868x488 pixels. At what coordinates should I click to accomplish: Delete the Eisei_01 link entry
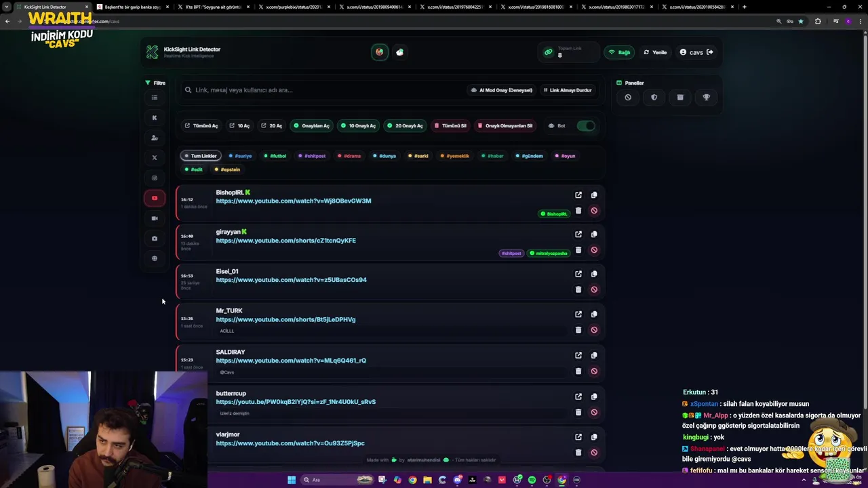coord(578,289)
